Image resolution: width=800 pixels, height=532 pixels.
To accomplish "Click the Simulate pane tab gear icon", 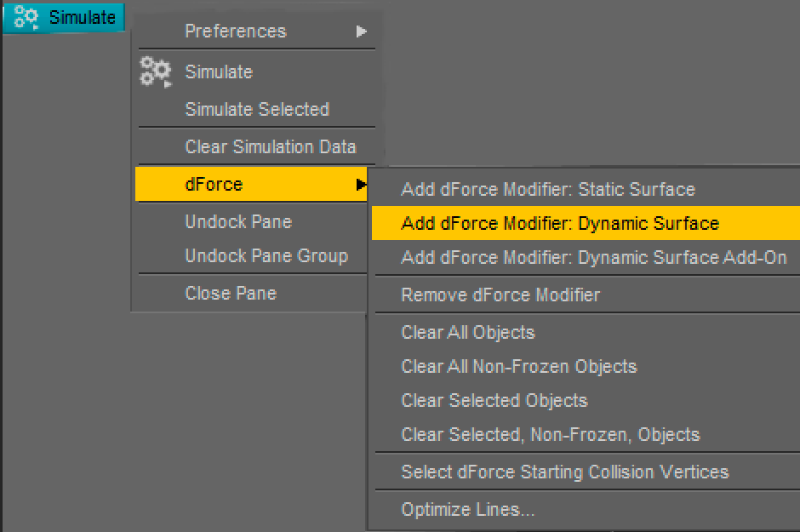I will (26, 17).
